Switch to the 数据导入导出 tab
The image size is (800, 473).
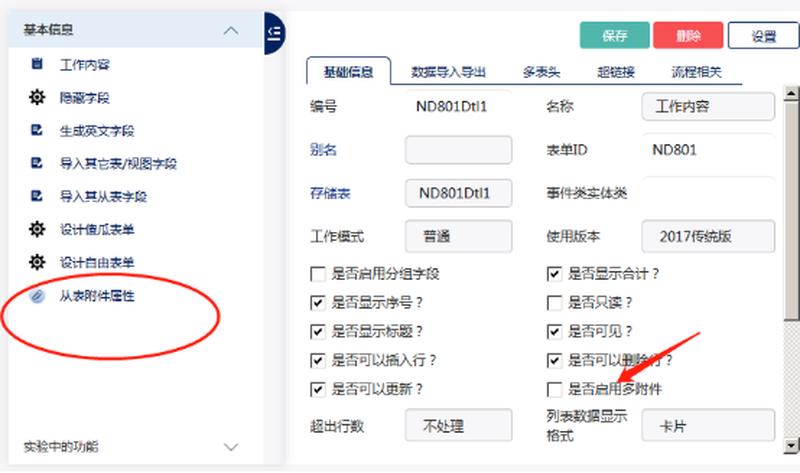click(448, 72)
